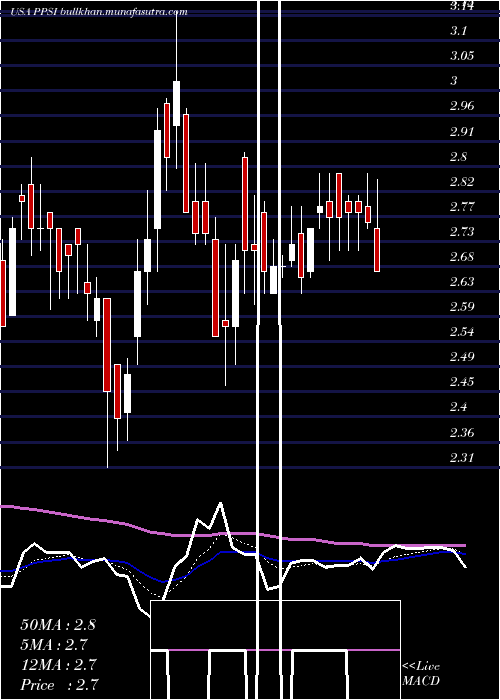Viewport: 500px width, 700px height.
Task: Click the 2.82 price axis label
Action: click(462, 182)
